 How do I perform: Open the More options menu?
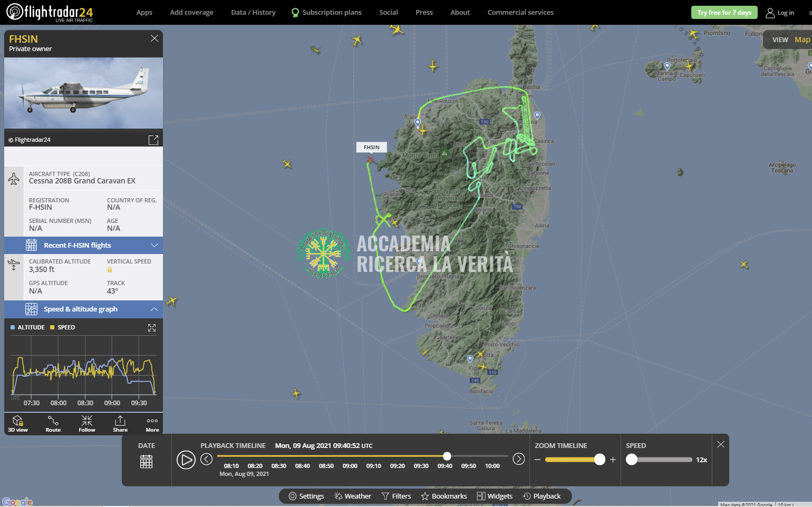click(152, 423)
